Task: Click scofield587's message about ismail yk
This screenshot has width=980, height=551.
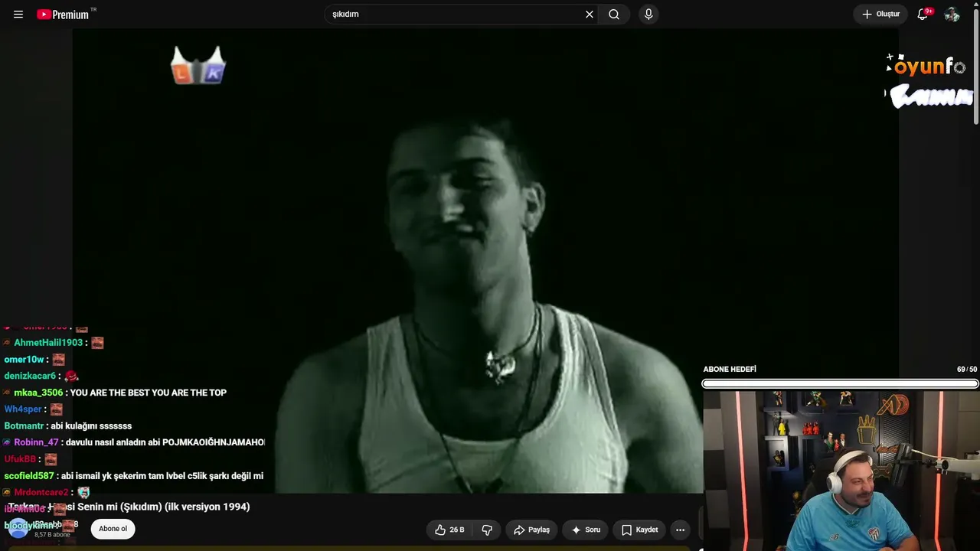Action: [x=162, y=476]
